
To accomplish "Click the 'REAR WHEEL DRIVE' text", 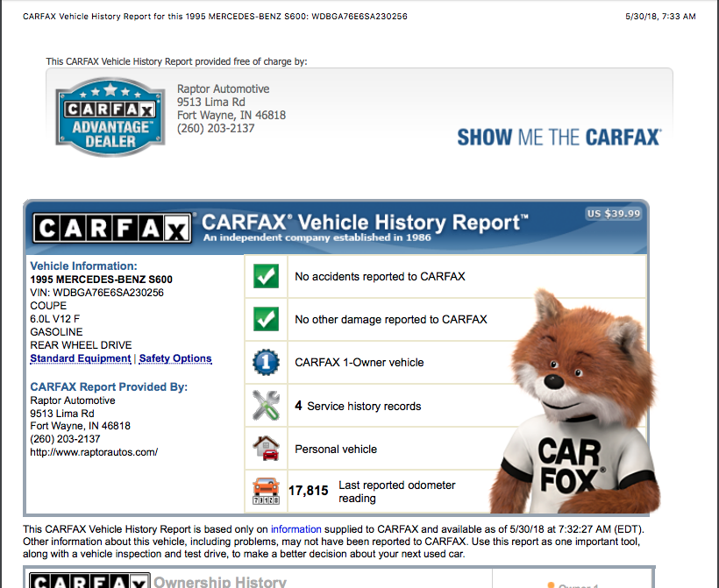I will [x=81, y=345].
